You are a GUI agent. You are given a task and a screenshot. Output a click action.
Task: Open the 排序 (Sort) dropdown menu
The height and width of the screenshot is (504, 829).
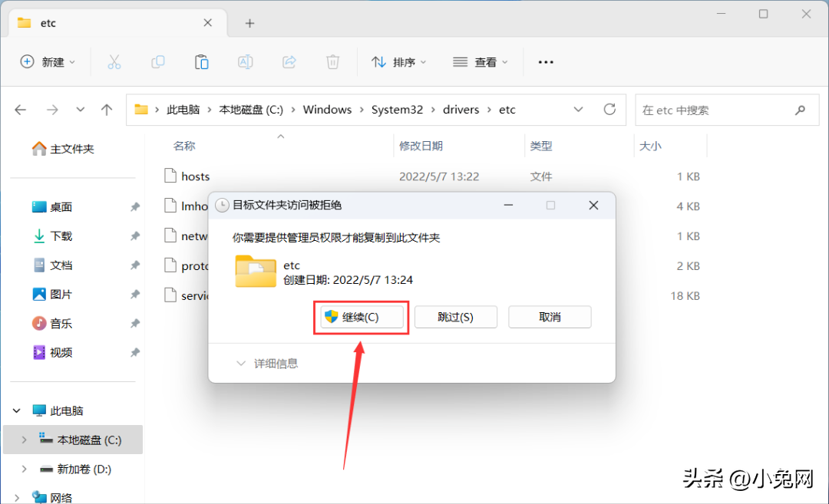[x=399, y=62]
